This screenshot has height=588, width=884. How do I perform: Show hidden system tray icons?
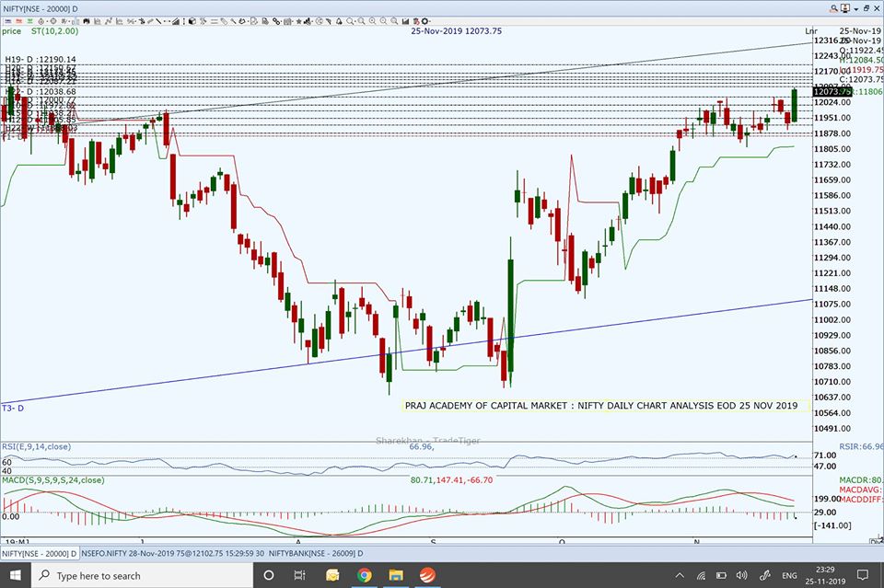click(680, 575)
